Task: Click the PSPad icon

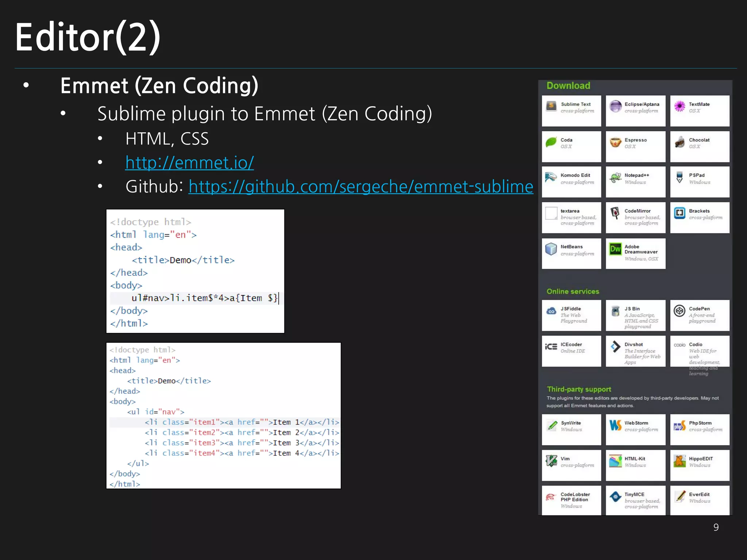Action: pyautogui.click(x=680, y=178)
